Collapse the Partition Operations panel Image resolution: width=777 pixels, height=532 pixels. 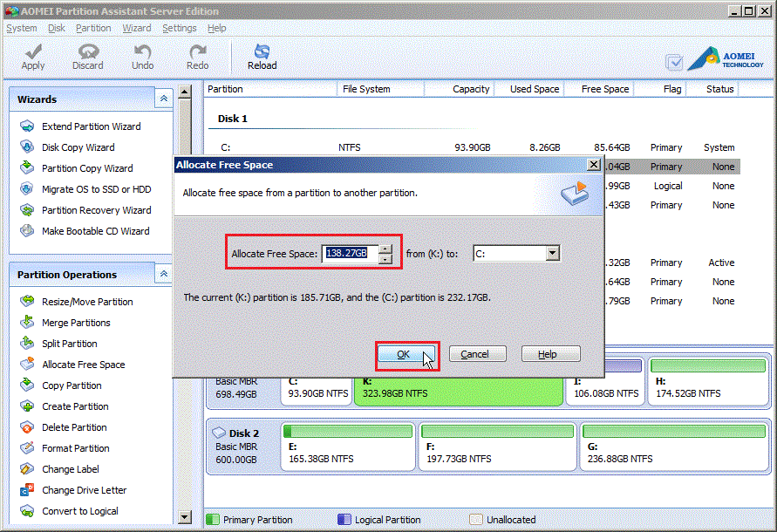164,274
